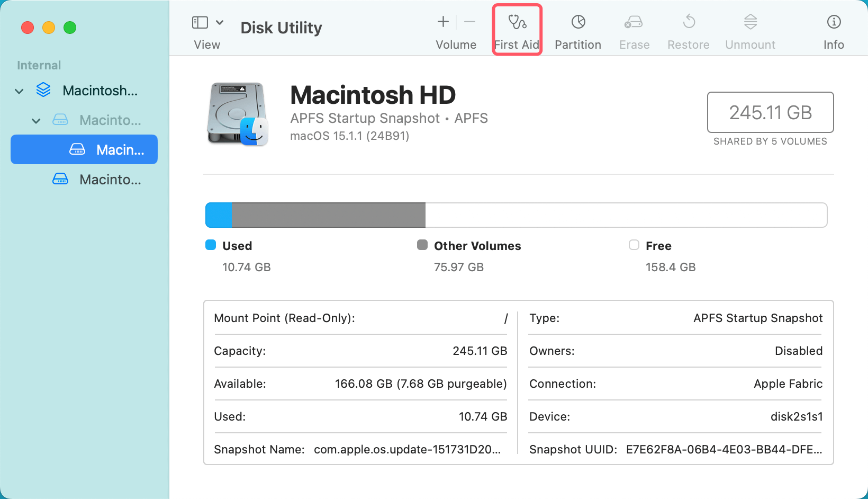This screenshot has width=868, height=499.
Task: Click the Free legend circle indicator
Action: click(634, 245)
